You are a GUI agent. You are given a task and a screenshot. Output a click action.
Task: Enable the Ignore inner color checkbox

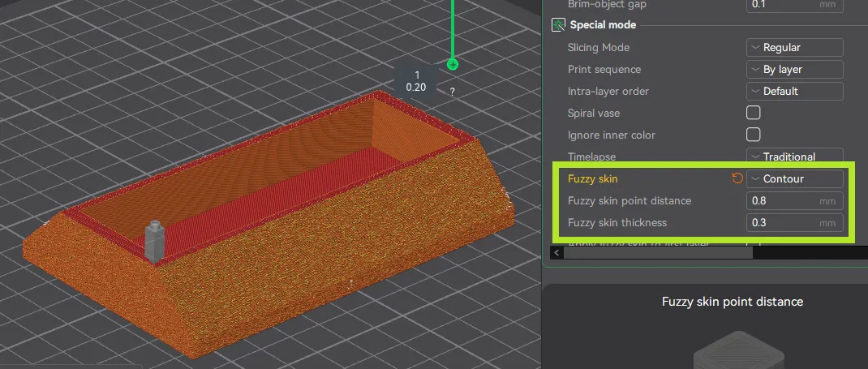[x=753, y=135]
